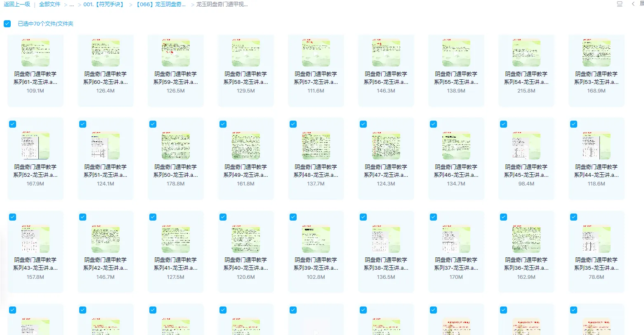
Task: Open breadcrumb folder 001.【符咒手诀】
Action: (104, 4)
